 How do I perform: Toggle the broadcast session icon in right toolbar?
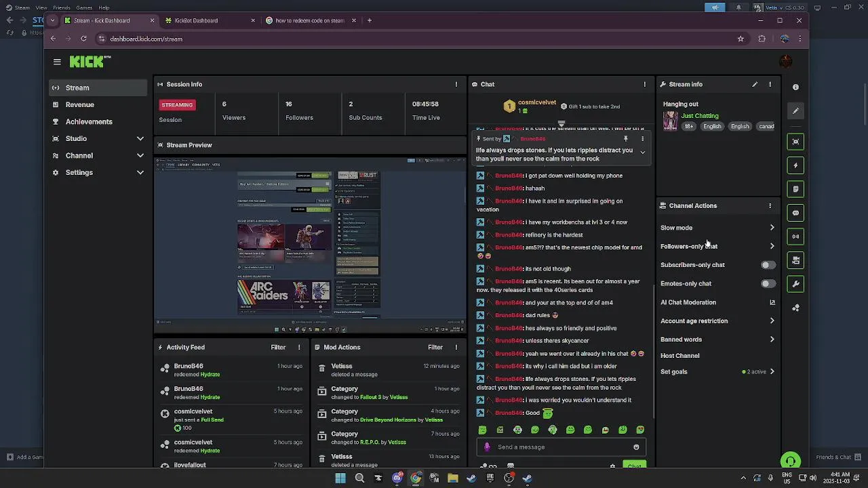pyautogui.click(x=795, y=237)
